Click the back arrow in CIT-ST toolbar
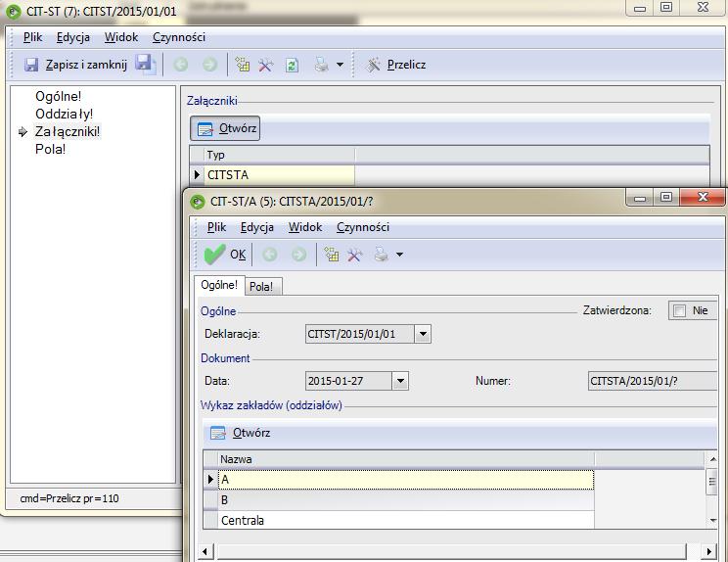The width and height of the screenshot is (728, 562). (x=181, y=65)
